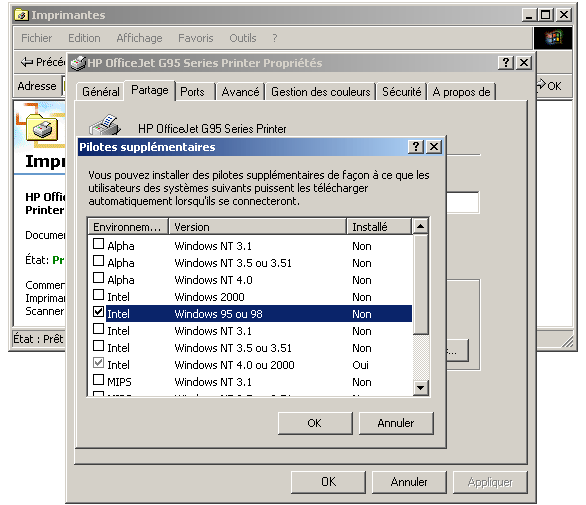Click Annuler in the printer Propriétés dialog
Screen dimensions: 586x505
[x=409, y=482]
